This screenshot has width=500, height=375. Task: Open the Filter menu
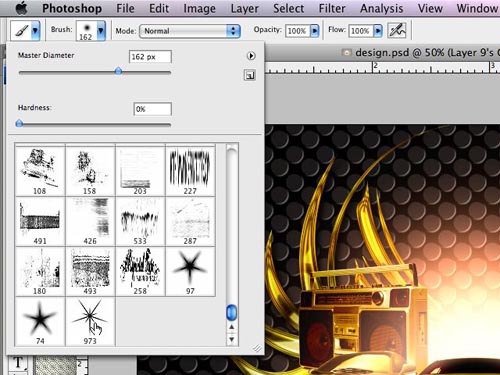point(332,8)
